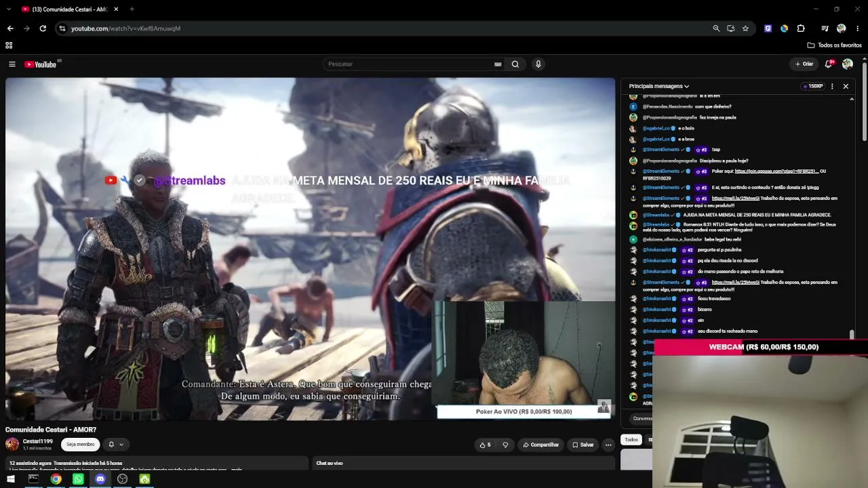Open Chrome from the taskbar
This screenshot has height=488, width=868.
point(56,479)
